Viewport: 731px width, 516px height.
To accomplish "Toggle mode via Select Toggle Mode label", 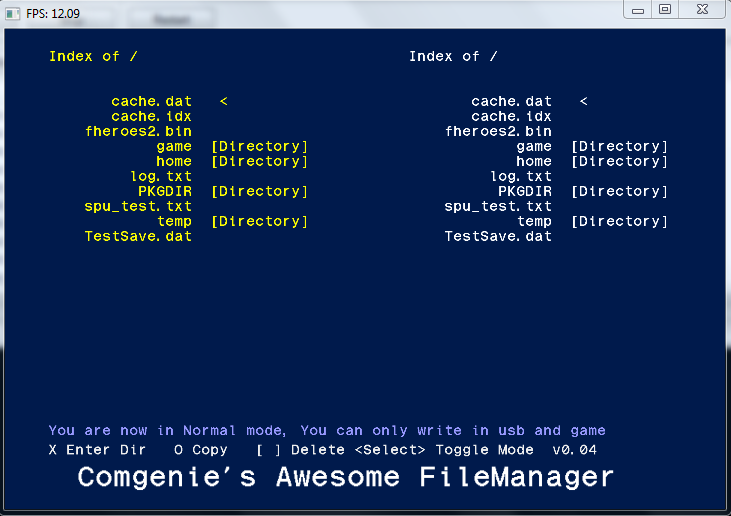I will pyautogui.click(x=444, y=450).
